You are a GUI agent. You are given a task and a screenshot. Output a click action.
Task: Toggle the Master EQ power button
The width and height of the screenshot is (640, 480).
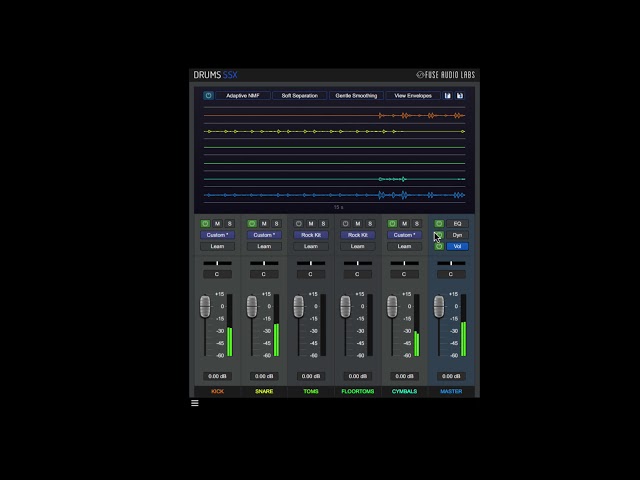439,224
